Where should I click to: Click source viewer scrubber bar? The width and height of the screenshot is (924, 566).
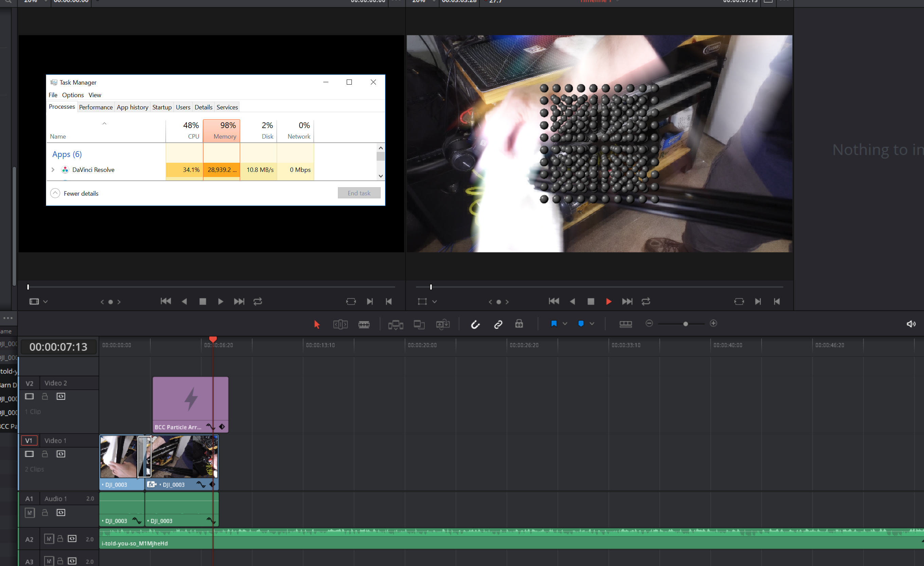pos(211,287)
